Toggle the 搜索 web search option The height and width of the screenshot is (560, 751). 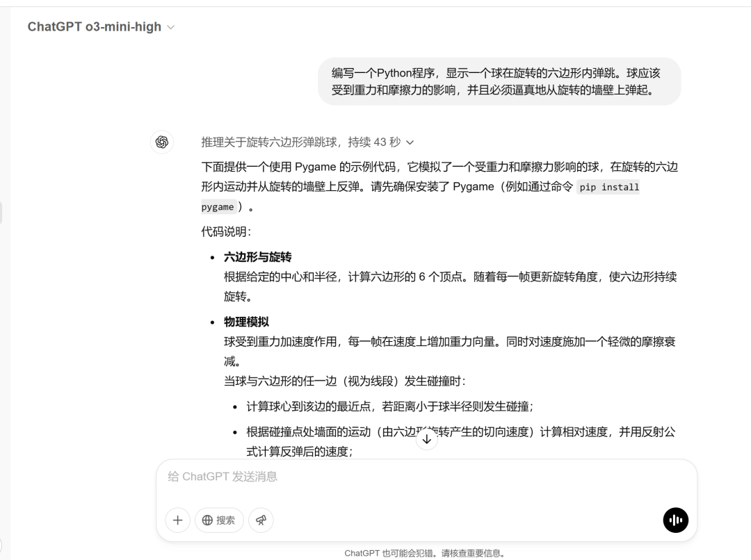218,520
